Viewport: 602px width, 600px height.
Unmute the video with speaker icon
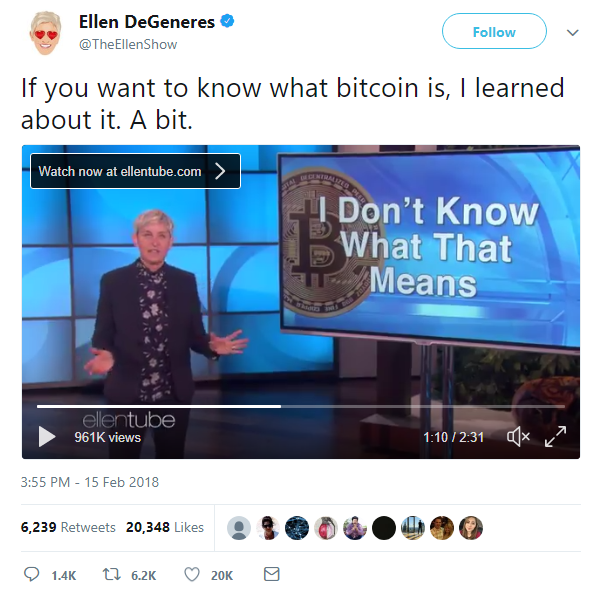(x=518, y=437)
